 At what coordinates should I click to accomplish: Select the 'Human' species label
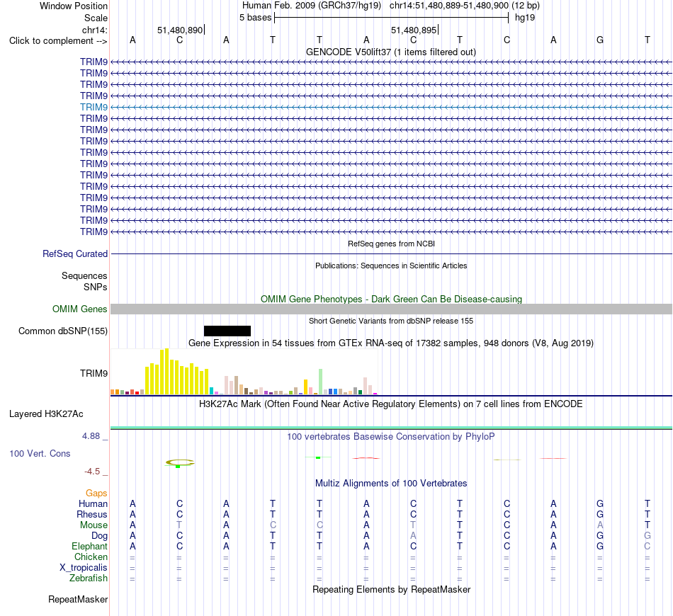pyautogui.click(x=93, y=503)
